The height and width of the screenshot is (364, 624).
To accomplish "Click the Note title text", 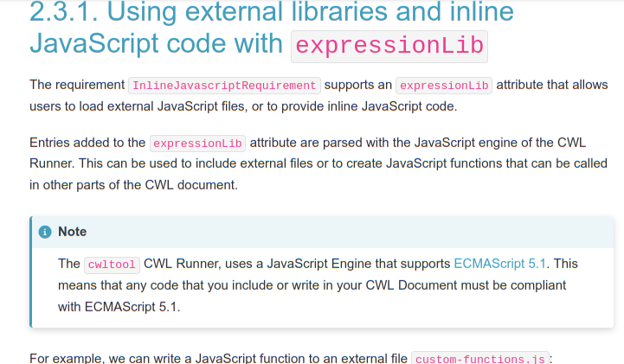I will click(73, 232).
